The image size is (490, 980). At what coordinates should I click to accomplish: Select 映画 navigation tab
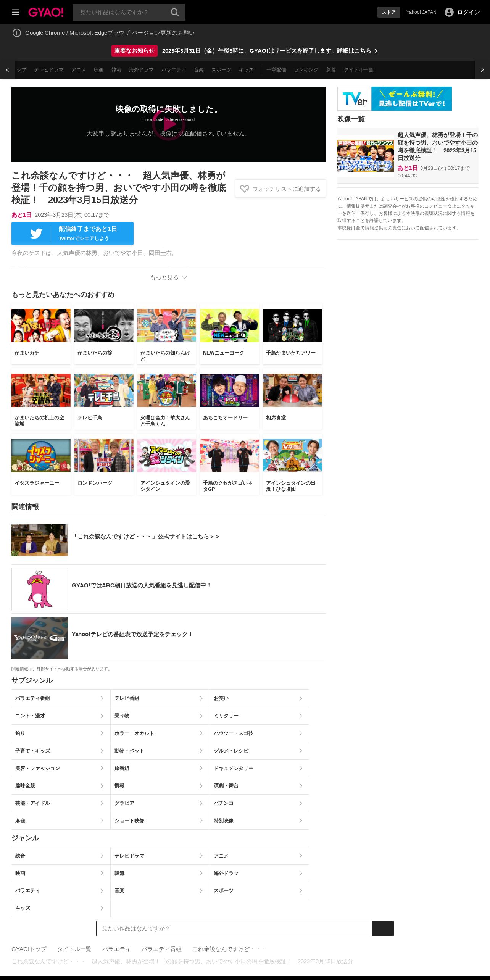pyautogui.click(x=99, y=70)
